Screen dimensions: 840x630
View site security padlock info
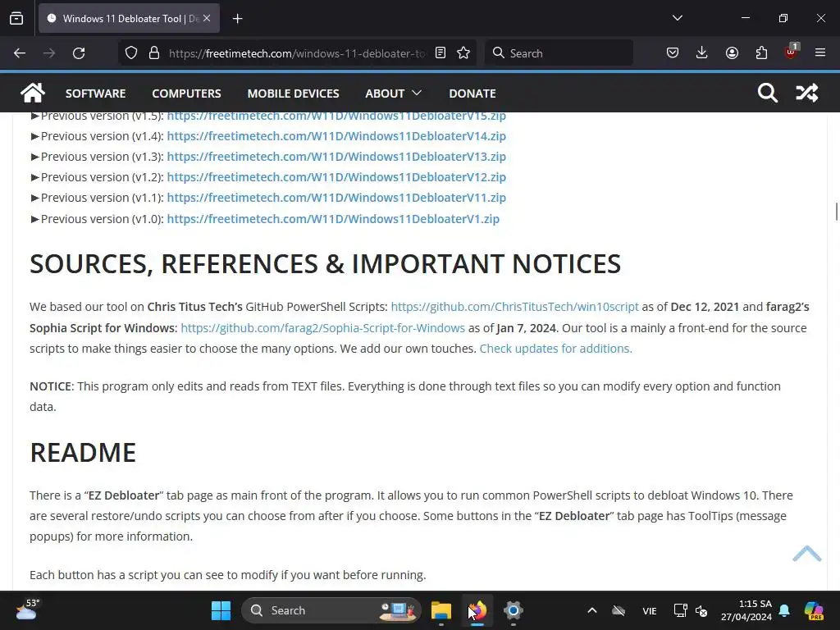154,53
